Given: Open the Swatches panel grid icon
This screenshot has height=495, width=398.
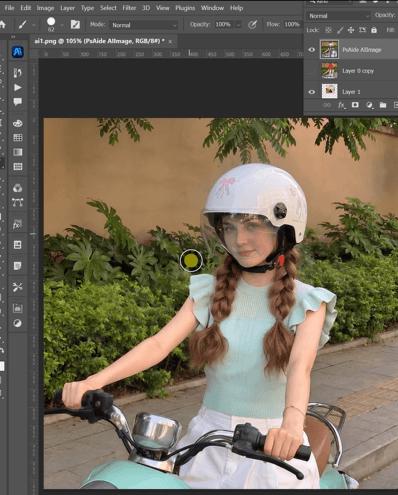Looking at the screenshot, I should [17, 138].
